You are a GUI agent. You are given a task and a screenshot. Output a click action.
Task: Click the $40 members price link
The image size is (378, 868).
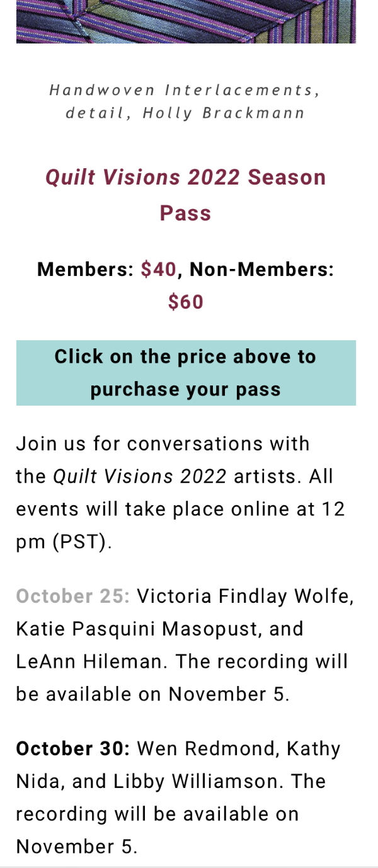[159, 270]
